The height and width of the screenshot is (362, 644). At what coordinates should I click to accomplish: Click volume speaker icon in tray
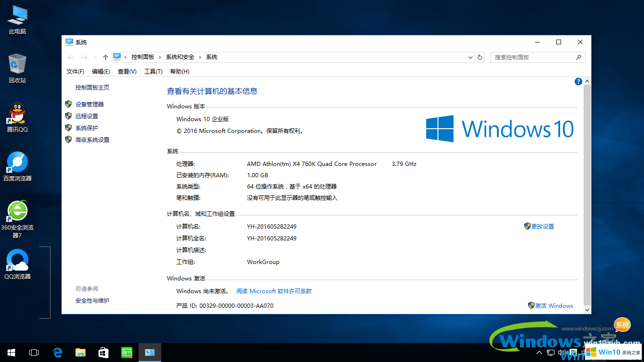coord(561,353)
